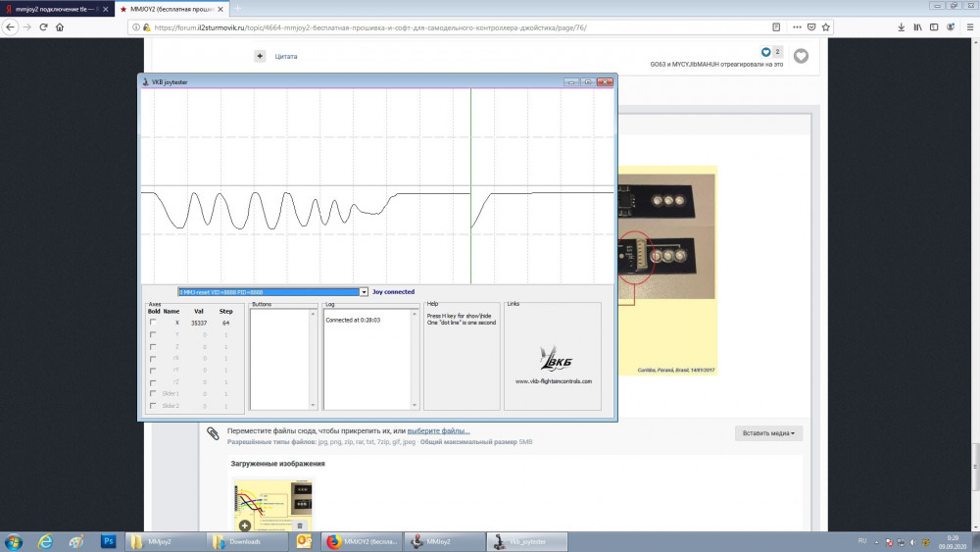Check Bold checkbox for Slider 1

[153, 393]
